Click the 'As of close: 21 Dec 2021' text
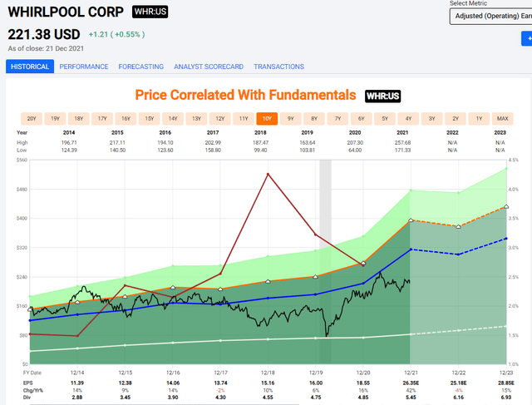 click(x=46, y=48)
